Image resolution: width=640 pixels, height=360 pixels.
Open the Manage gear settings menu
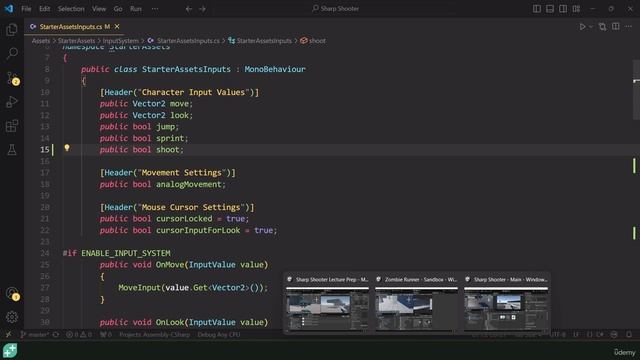pos(12,317)
